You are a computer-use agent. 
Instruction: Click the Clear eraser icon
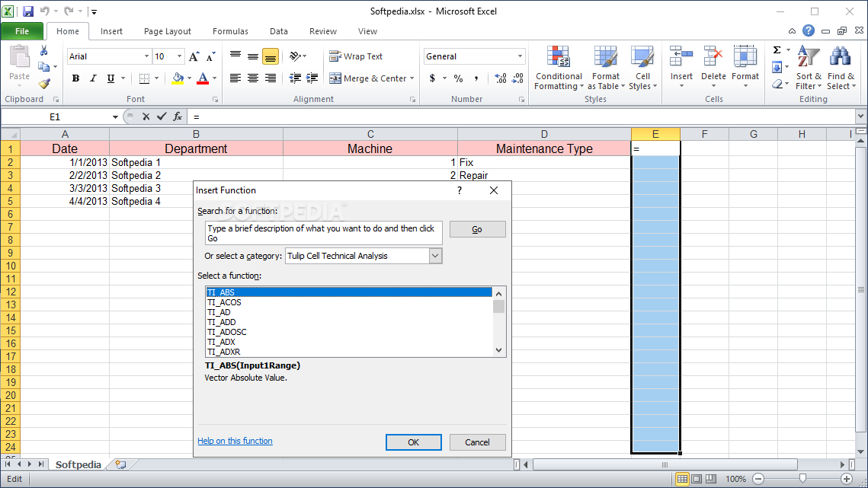point(777,84)
